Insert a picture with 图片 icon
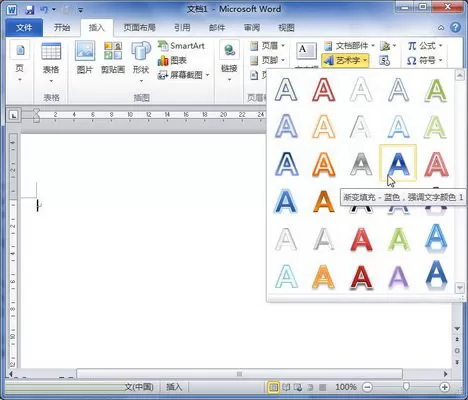468x400 pixels. (x=85, y=57)
